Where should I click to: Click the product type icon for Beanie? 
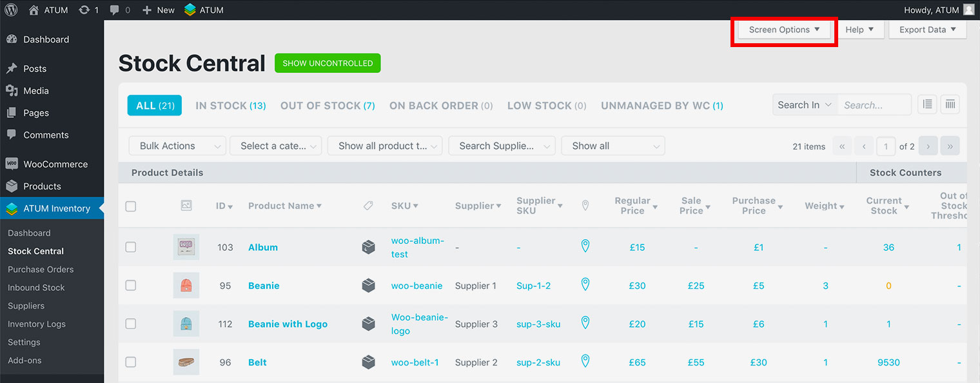click(x=368, y=286)
